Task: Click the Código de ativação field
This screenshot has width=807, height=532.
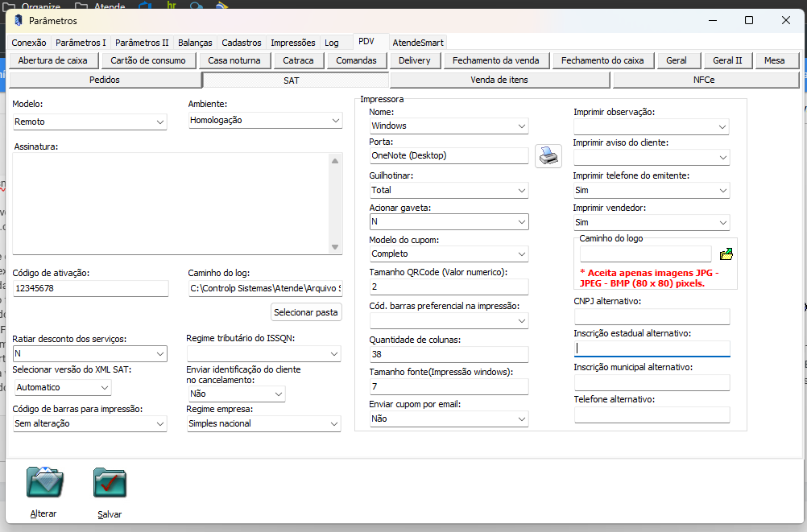Action: [90, 288]
